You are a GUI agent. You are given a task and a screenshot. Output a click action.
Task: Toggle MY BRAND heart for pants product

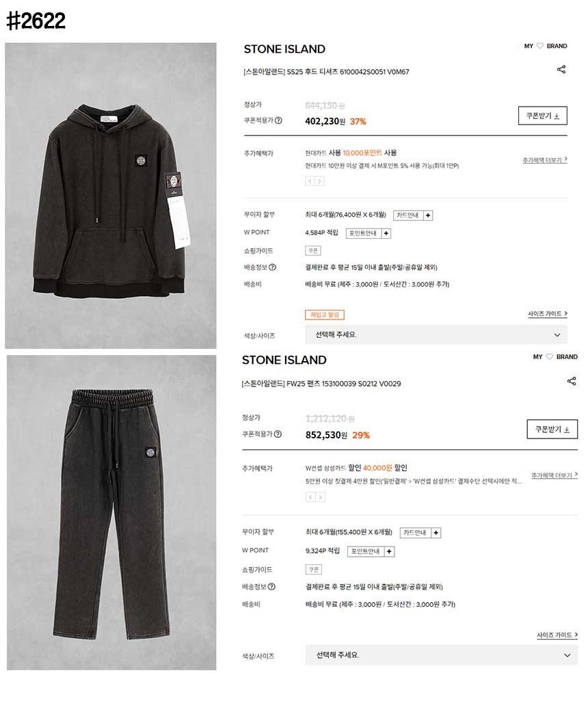(550, 357)
